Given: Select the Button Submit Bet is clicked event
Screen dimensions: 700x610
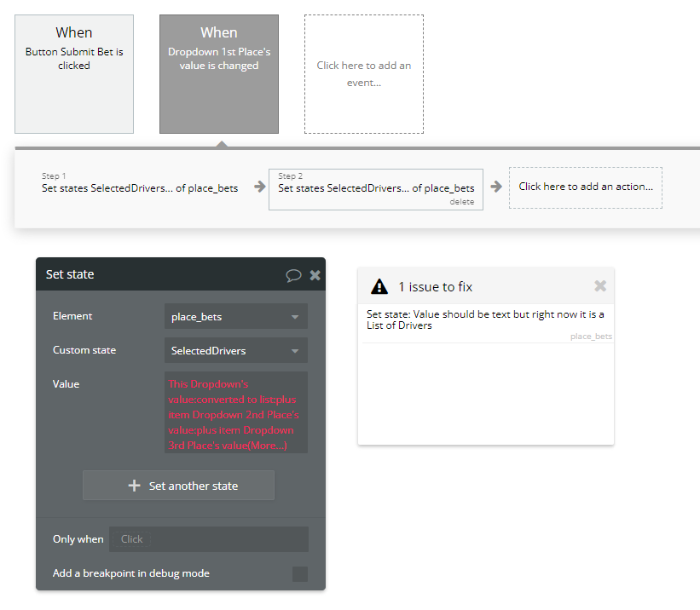Looking at the screenshot, I should point(74,74).
